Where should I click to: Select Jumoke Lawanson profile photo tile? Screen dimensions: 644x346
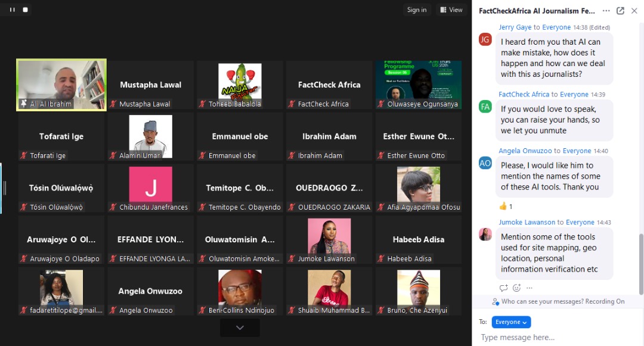[329, 240]
